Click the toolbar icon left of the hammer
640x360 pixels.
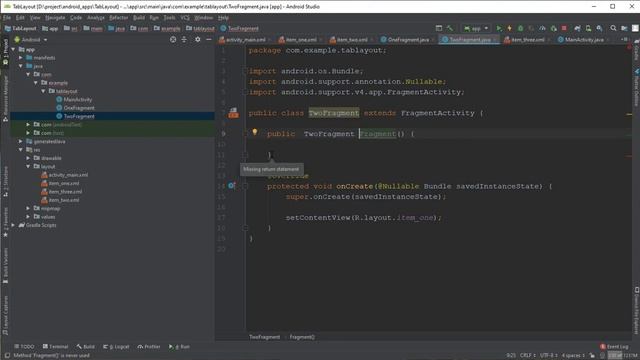click(439, 28)
